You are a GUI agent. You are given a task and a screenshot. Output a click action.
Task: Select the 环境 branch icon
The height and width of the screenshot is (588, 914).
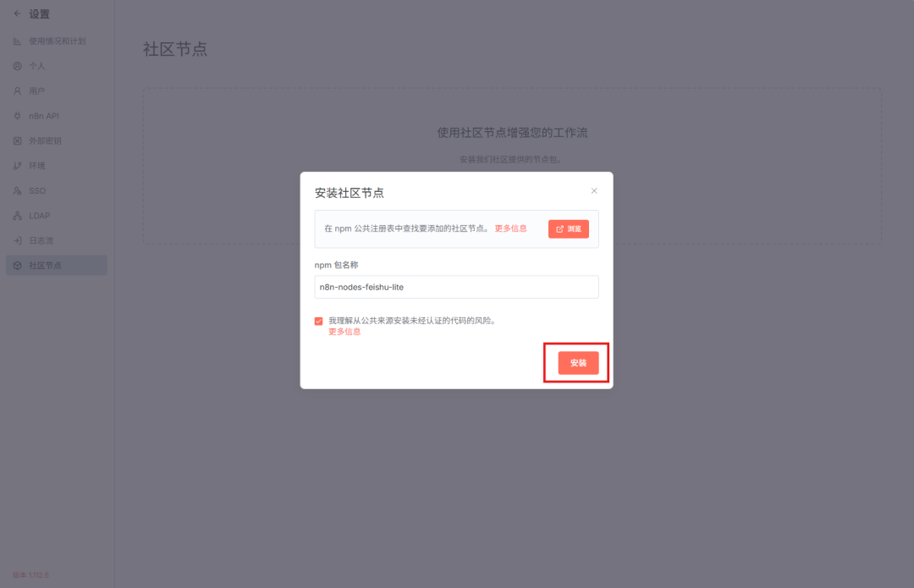(17, 166)
